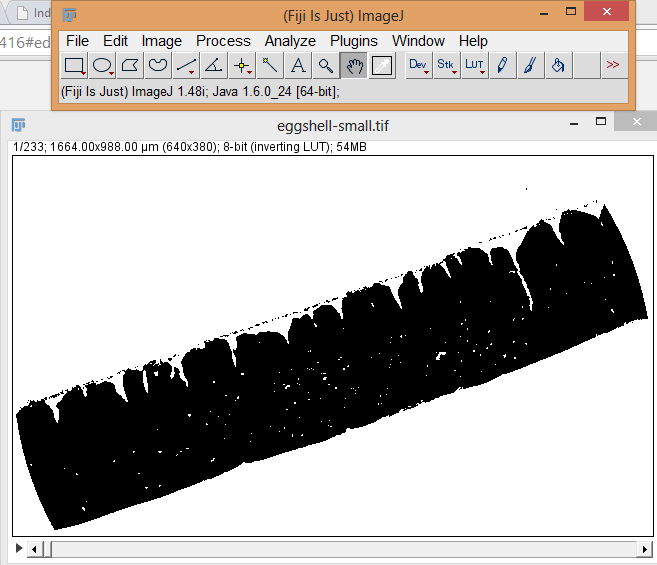Select the Freehand selection tool
657x565 pixels.
click(x=158, y=65)
